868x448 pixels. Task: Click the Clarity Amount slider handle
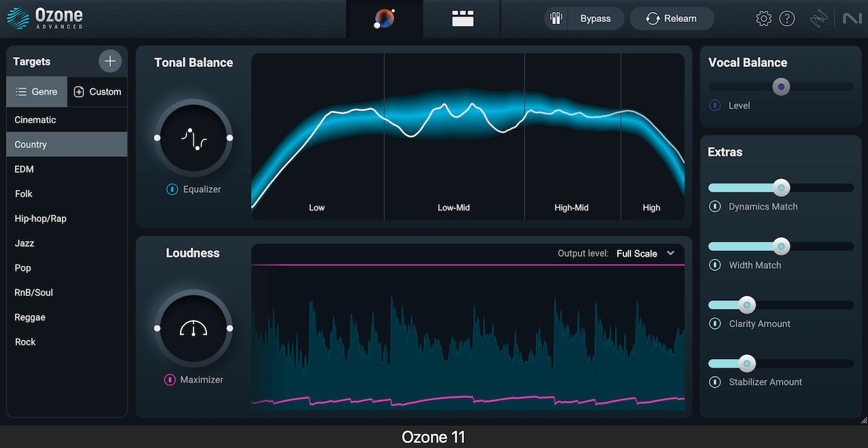(x=747, y=305)
